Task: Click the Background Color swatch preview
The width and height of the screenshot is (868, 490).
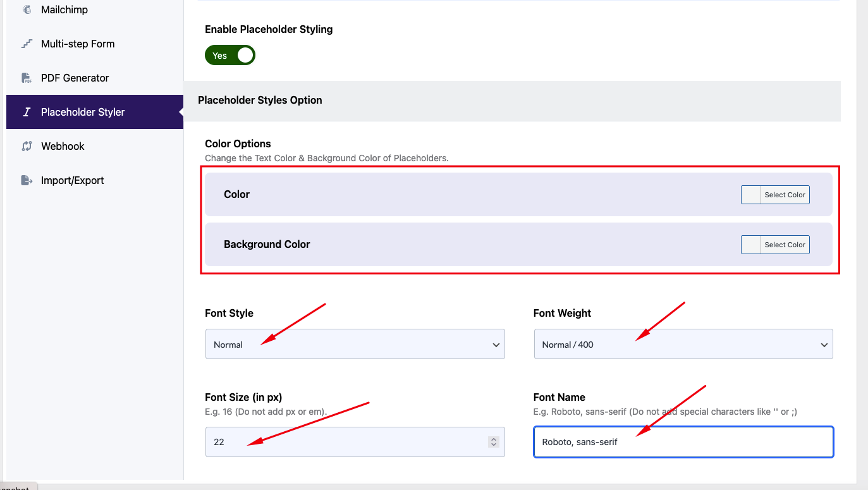Action: [751, 245]
